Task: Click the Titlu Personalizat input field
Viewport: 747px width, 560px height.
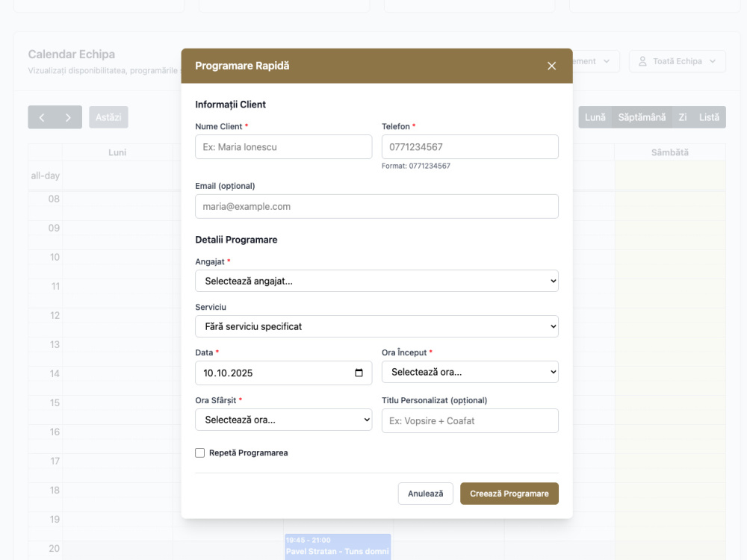Action: 470,420
